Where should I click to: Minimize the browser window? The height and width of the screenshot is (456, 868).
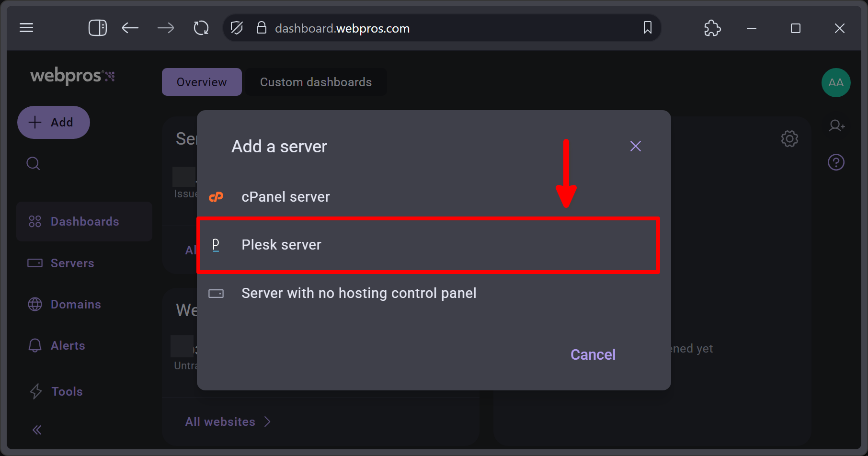[x=752, y=28]
